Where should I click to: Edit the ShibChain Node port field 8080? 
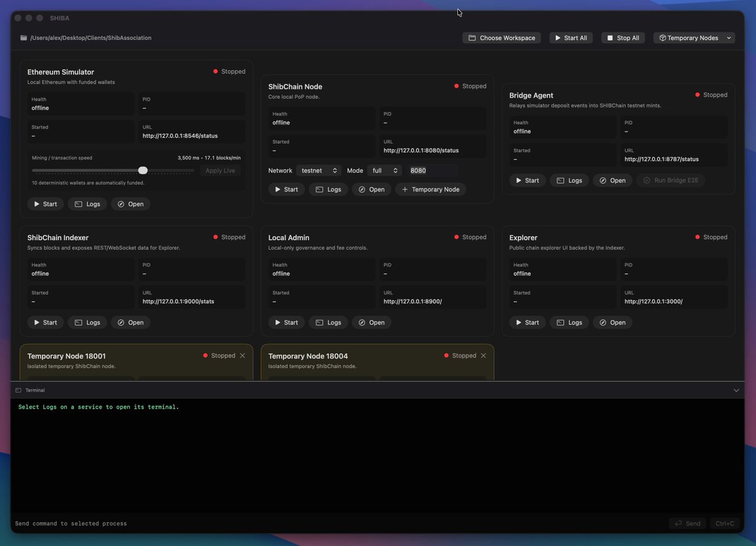pos(432,170)
